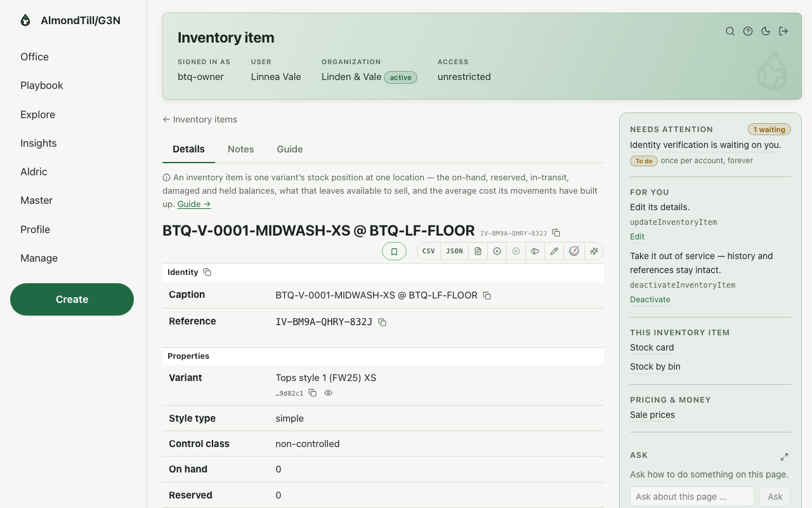Open the Stock by bin link

tap(655, 366)
